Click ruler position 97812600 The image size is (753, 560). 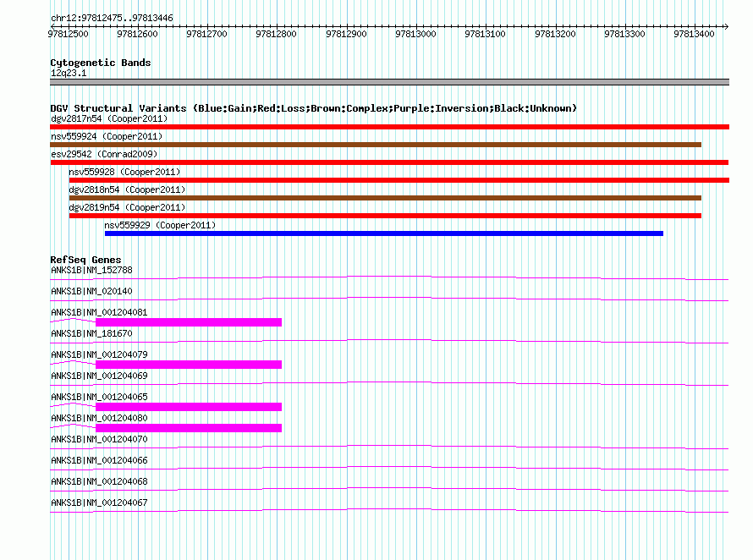pyautogui.click(x=137, y=34)
